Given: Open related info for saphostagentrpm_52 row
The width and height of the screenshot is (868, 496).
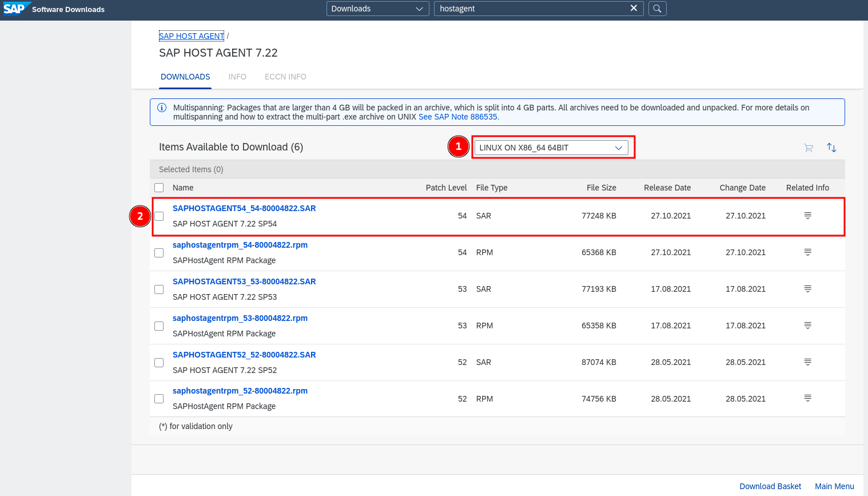Looking at the screenshot, I should tap(807, 399).
